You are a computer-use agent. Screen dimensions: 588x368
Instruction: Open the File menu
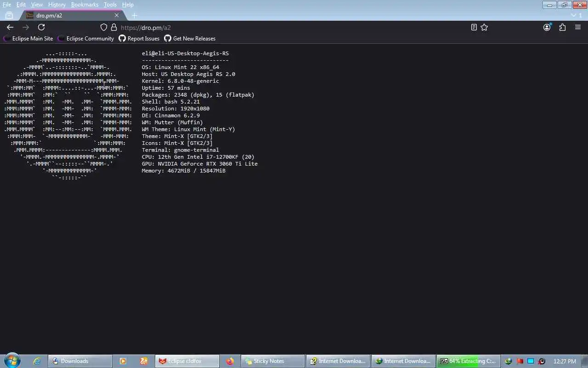coord(7,5)
